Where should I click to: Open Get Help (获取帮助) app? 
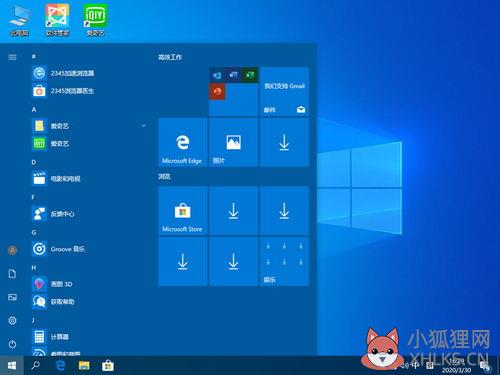pyautogui.click(x=53, y=302)
